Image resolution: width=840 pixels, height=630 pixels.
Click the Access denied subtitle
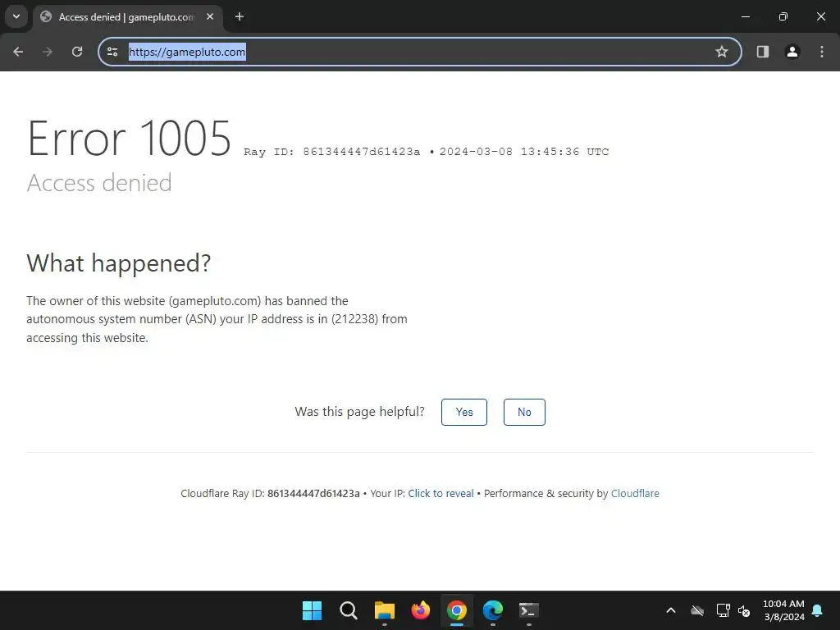pos(99,183)
